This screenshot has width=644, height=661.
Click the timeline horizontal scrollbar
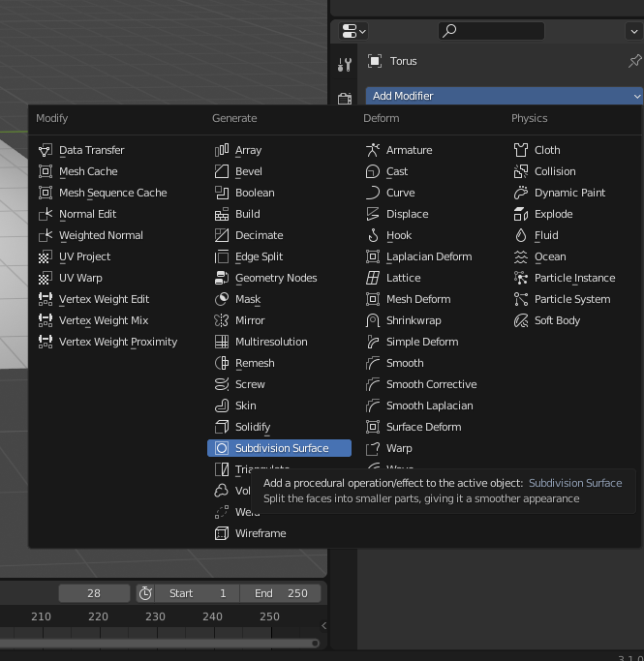[160, 643]
